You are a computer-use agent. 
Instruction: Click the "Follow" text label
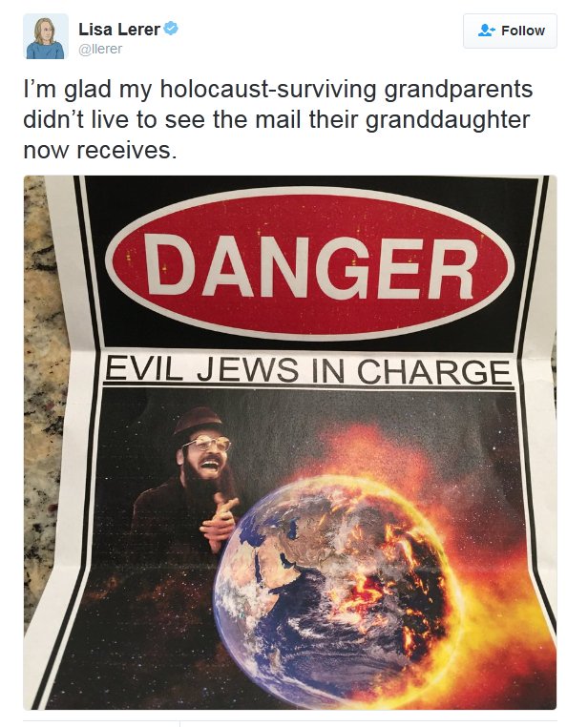[523, 31]
